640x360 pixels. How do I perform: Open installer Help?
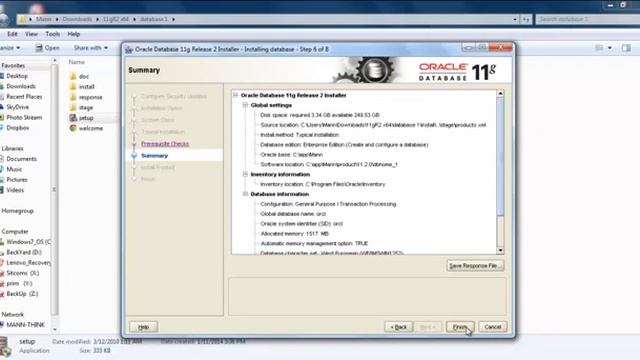143,327
